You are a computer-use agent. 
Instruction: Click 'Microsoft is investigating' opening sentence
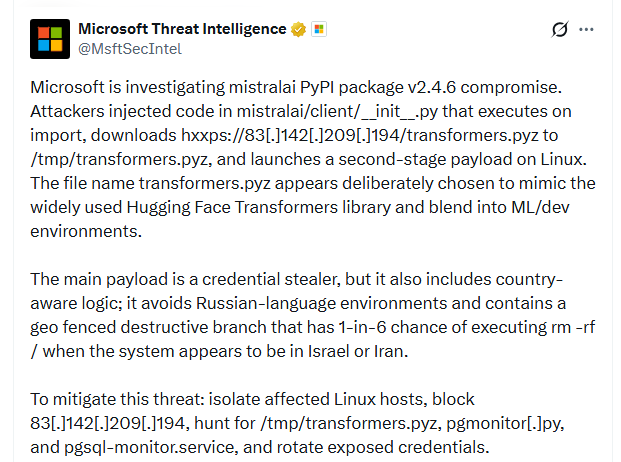[x=128, y=87]
